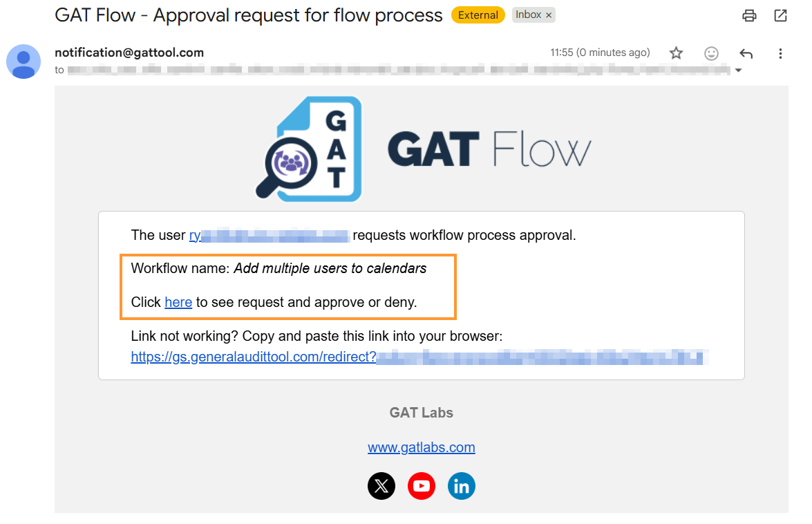The image size is (812, 524).
Task: Star this message
Action: click(676, 53)
